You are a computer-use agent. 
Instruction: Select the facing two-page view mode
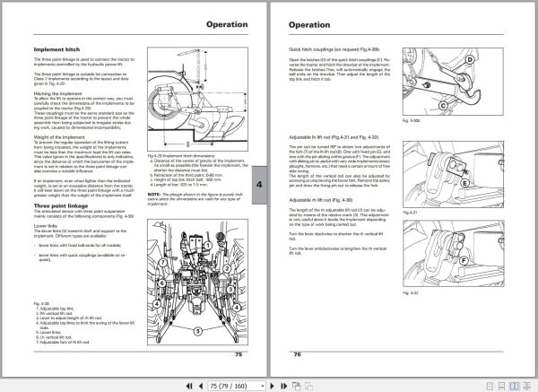pyautogui.click(x=514, y=386)
